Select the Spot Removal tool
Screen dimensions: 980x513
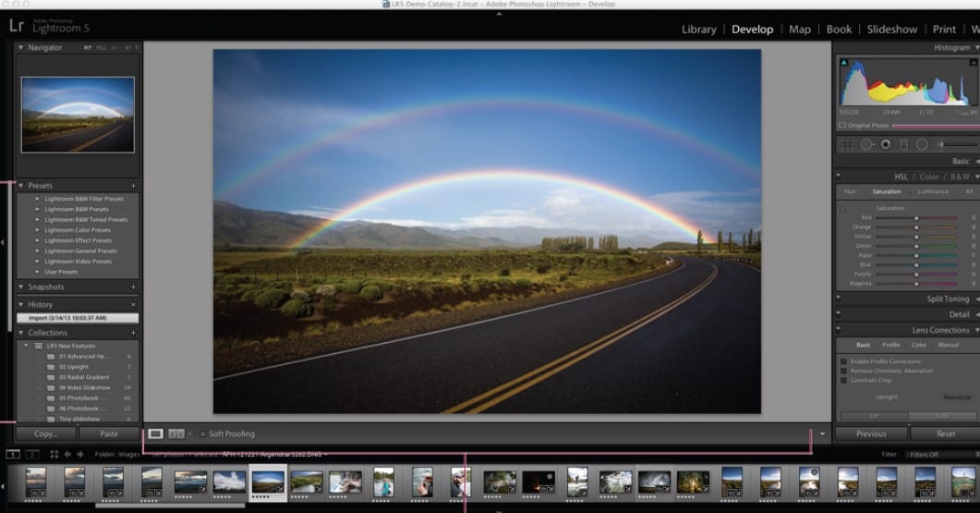point(867,144)
